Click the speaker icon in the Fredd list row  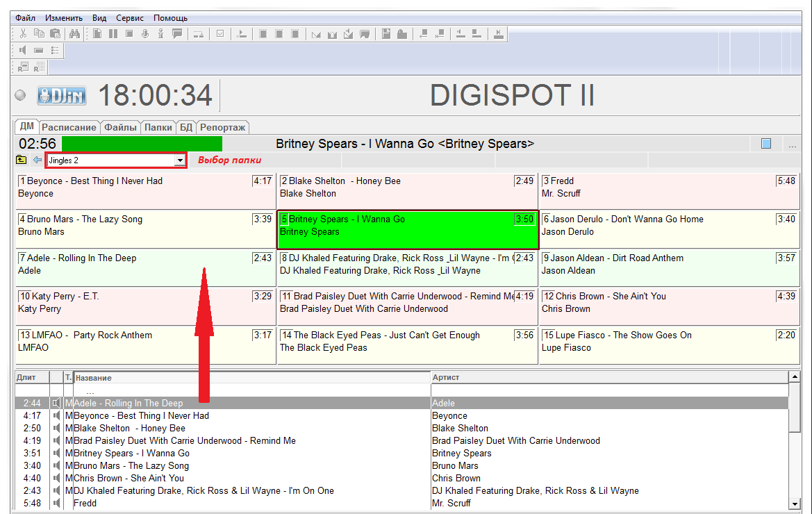(56, 503)
